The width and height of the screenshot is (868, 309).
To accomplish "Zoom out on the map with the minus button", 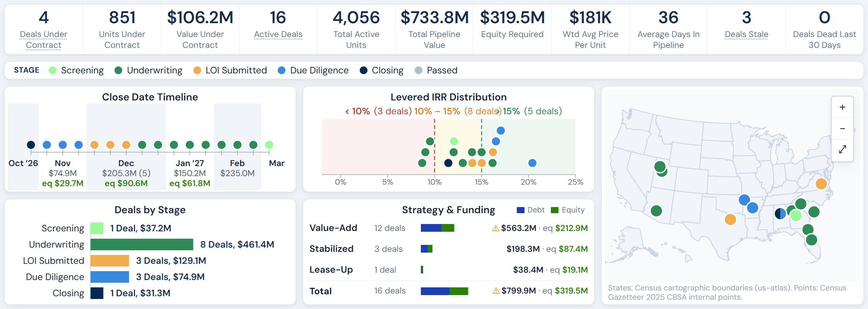I will coord(842,129).
